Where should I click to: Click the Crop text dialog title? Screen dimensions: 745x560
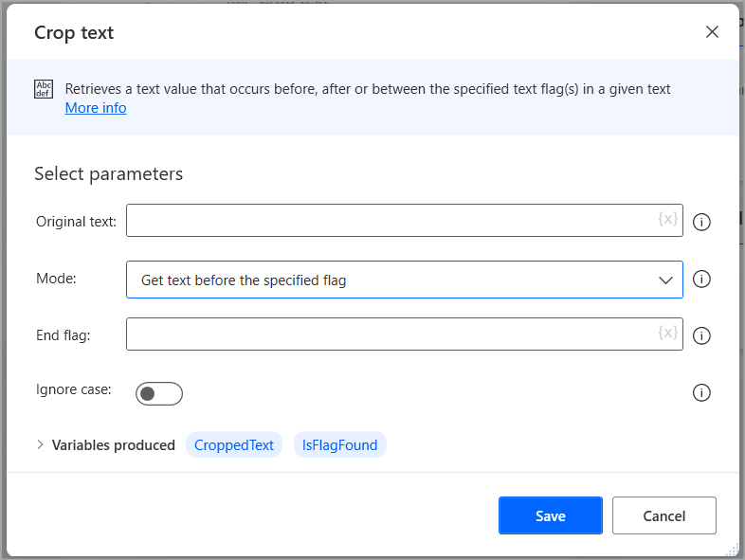click(x=74, y=33)
